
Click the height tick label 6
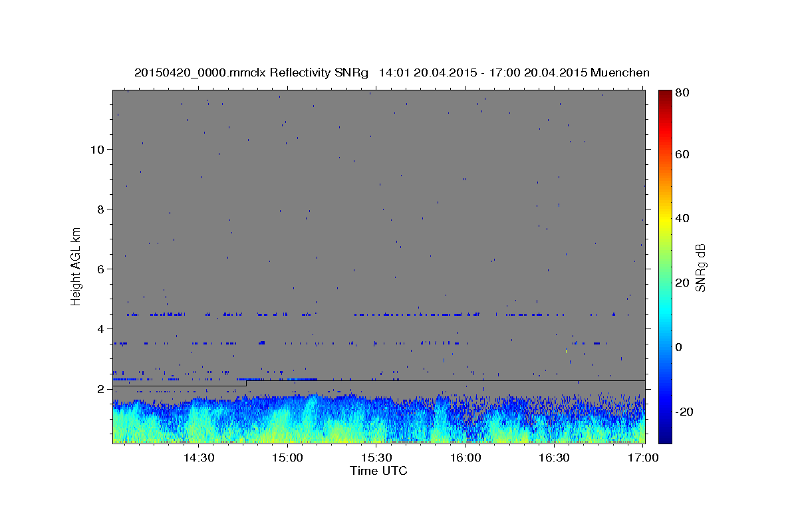(101, 269)
